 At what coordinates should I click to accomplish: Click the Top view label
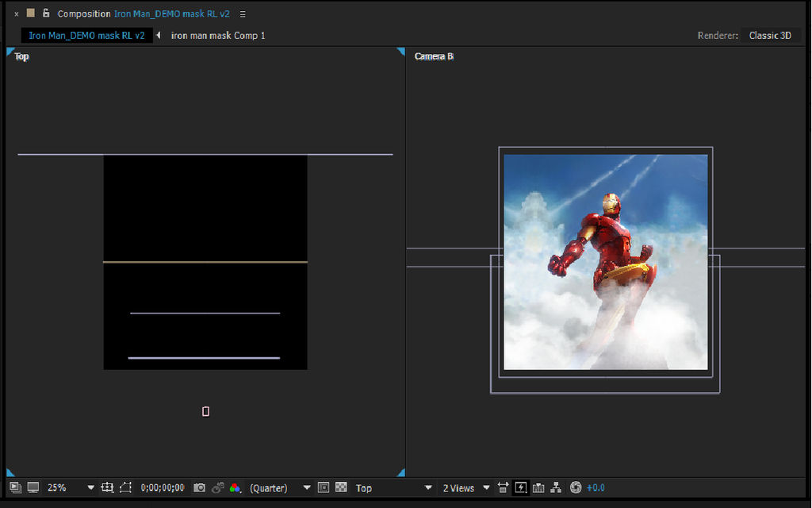pyautogui.click(x=21, y=56)
